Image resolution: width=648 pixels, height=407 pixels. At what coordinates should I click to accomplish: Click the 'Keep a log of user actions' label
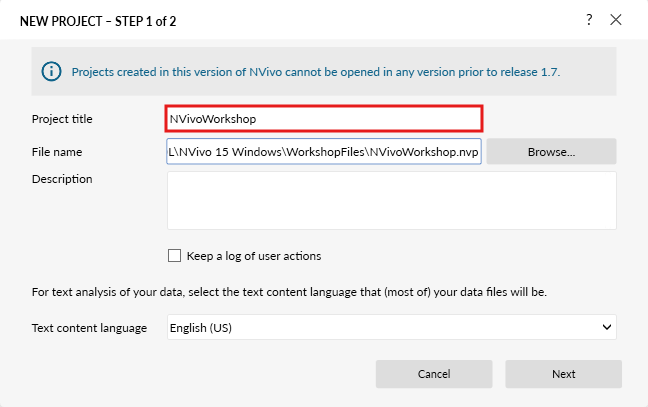click(x=254, y=256)
